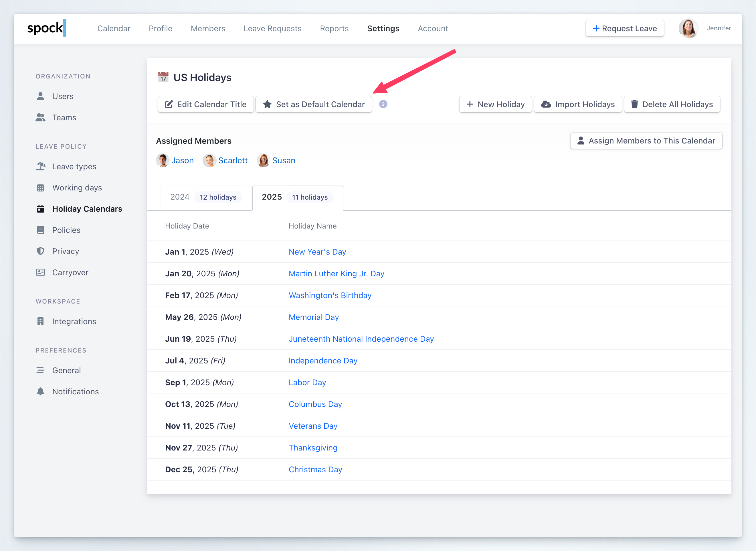This screenshot has height=551, width=756.
Task: Open the Reports menu item
Action: point(334,29)
